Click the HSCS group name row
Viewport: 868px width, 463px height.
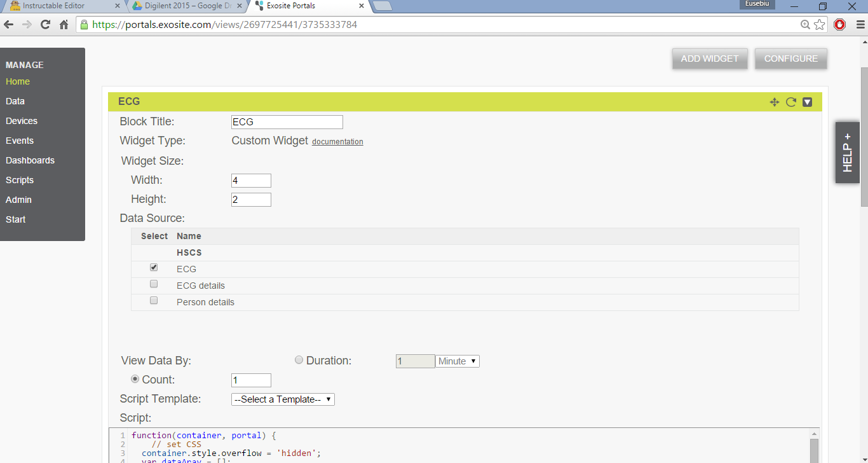(x=465, y=252)
